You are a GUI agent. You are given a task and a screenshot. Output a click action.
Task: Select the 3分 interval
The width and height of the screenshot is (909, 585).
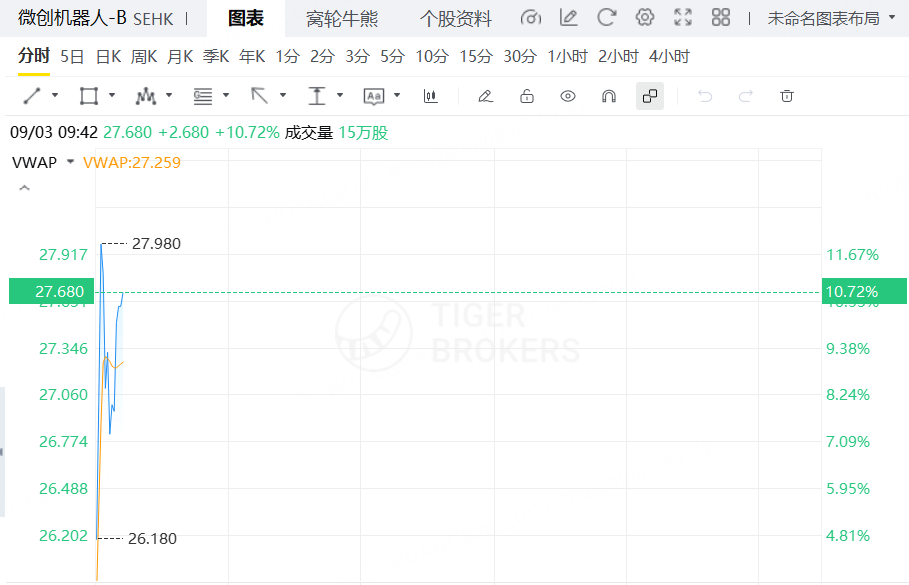[358, 56]
